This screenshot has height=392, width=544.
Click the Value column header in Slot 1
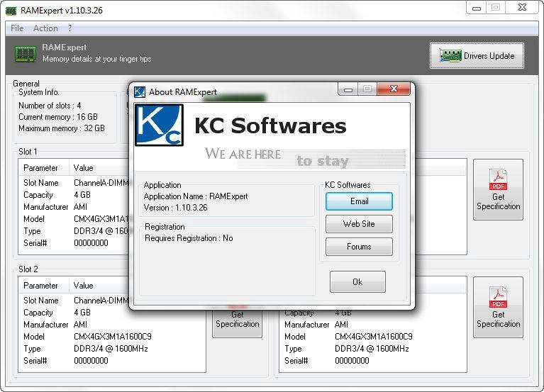(x=99, y=168)
